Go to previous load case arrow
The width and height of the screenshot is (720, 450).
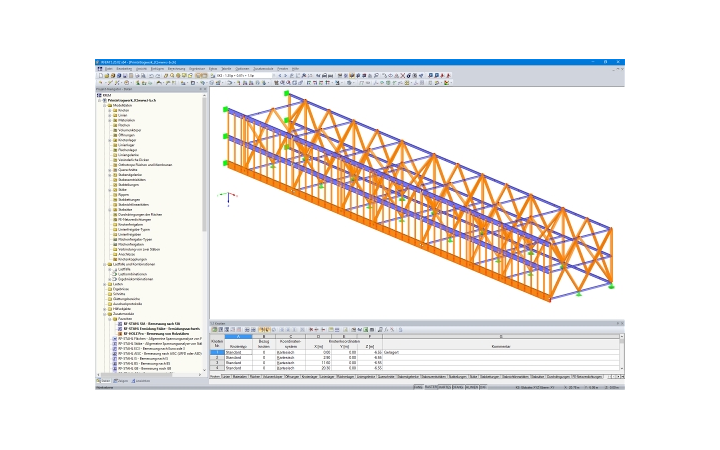[x=280, y=76]
